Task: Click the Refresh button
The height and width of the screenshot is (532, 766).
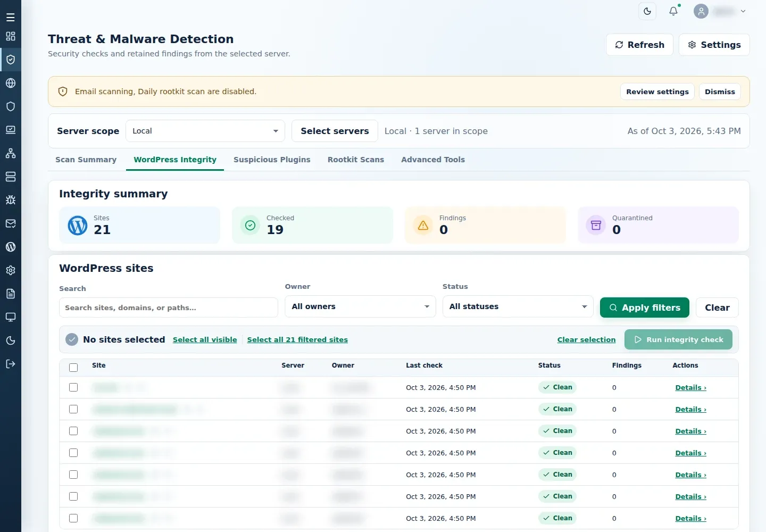Action: pyautogui.click(x=639, y=45)
